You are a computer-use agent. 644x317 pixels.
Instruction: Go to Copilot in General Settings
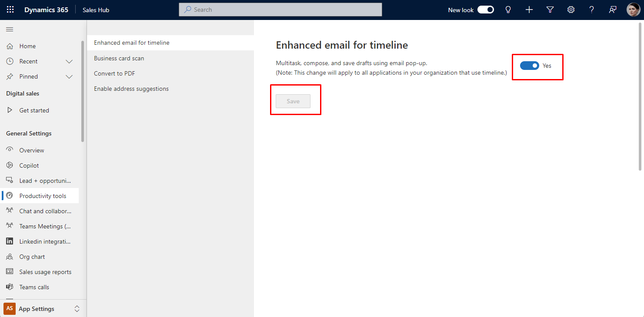point(29,165)
